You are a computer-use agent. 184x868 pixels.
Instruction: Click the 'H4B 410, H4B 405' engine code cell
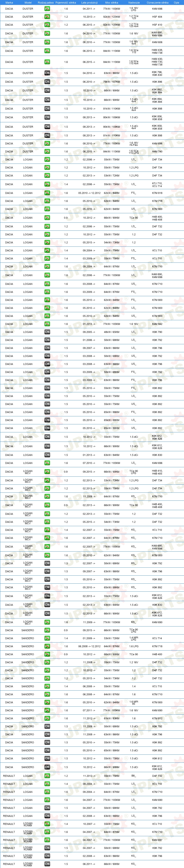point(157,472)
